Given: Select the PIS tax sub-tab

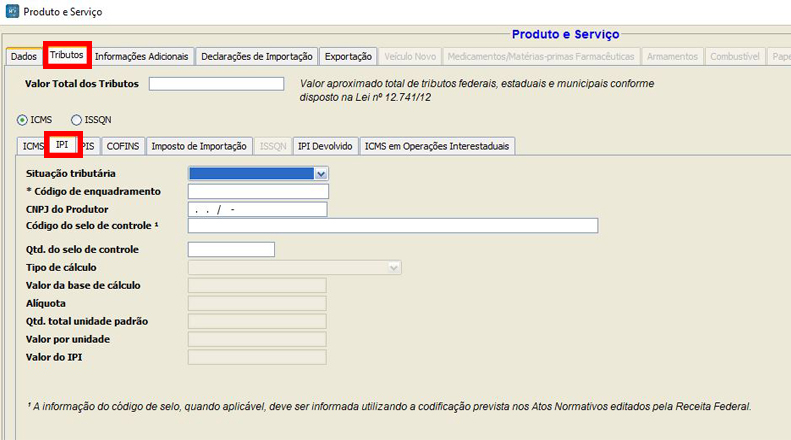Looking at the screenshot, I should point(90,146).
